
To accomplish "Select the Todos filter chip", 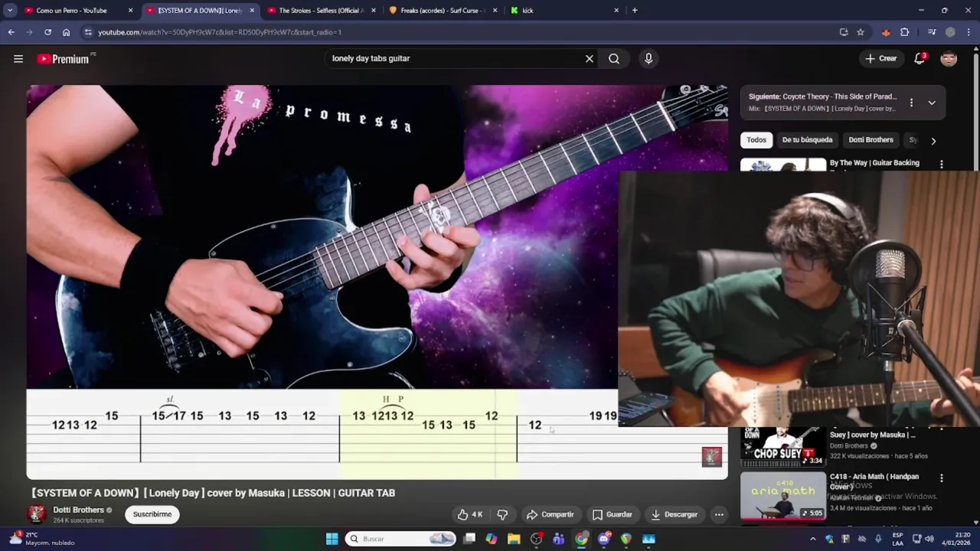I will [756, 140].
